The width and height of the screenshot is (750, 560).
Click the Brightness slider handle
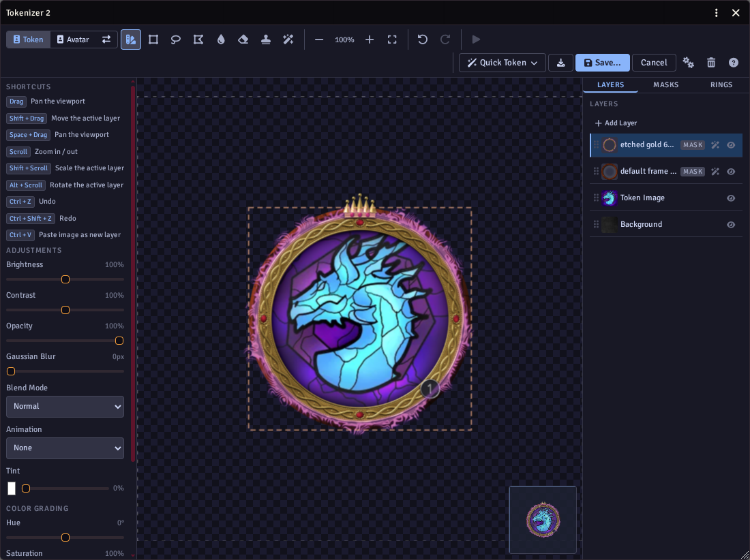click(65, 279)
